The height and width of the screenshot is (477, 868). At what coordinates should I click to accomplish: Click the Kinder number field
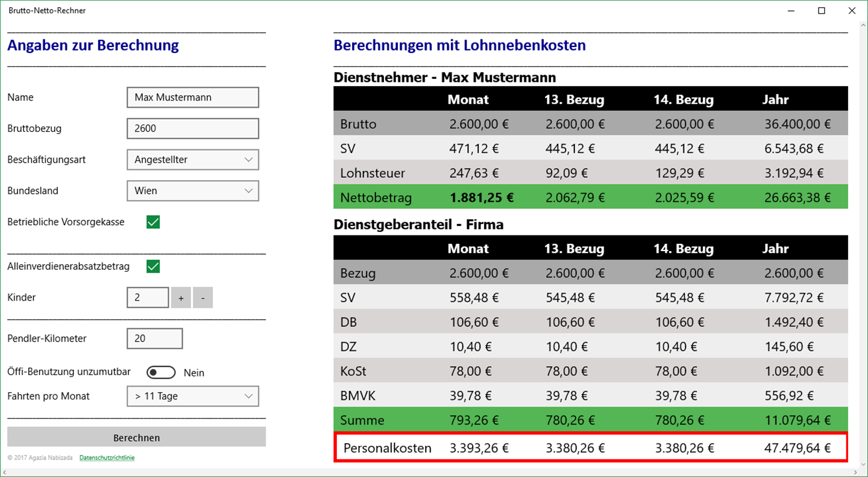148,298
